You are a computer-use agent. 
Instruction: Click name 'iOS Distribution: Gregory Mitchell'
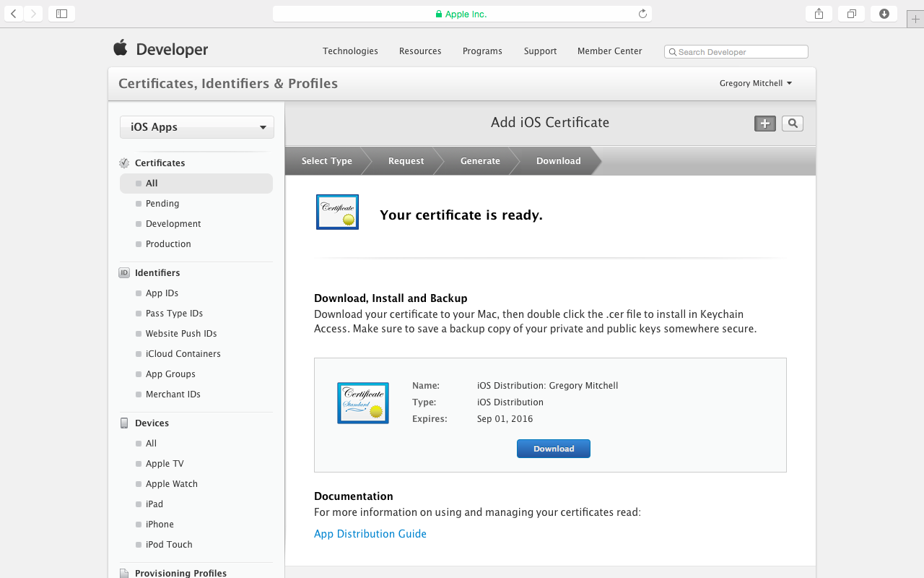pos(548,386)
